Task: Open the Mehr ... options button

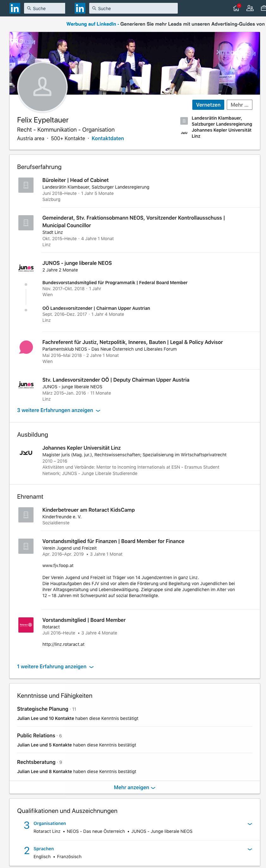Action: coord(239,105)
